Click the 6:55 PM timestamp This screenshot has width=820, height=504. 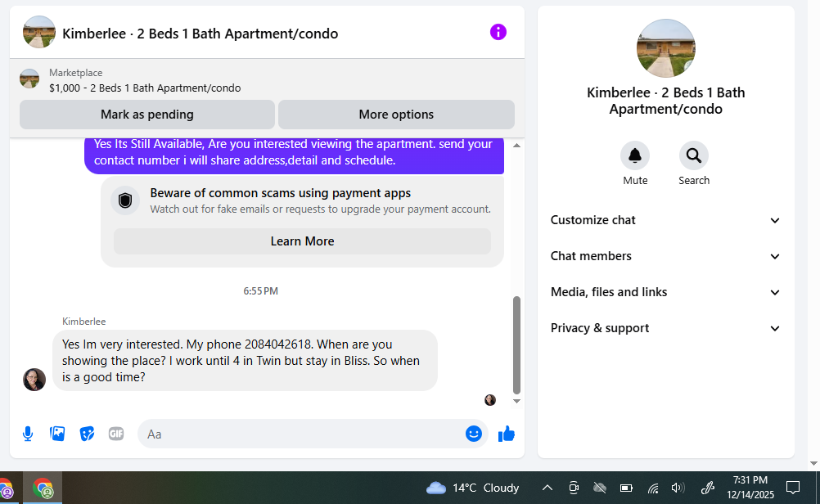(260, 291)
